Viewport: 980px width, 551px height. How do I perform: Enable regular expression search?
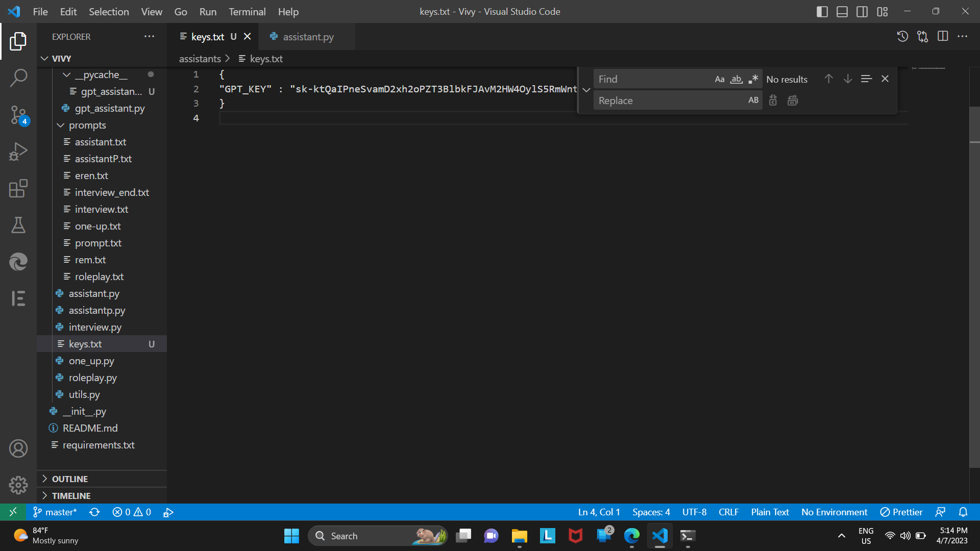(x=752, y=79)
